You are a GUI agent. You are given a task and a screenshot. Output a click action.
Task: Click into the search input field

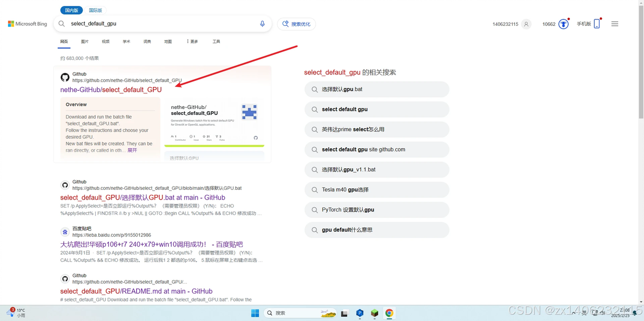pyautogui.click(x=162, y=24)
